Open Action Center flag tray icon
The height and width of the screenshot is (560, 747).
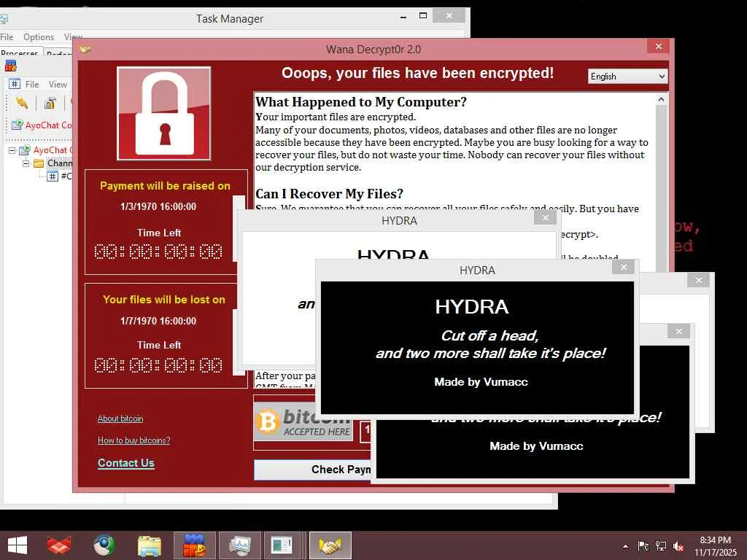point(643,546)
